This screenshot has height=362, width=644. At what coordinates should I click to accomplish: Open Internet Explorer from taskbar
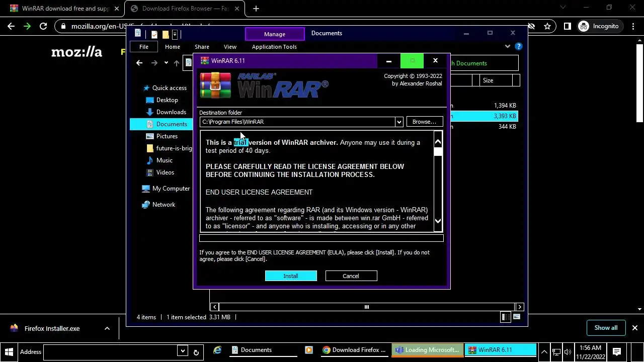click(x=217, y=350)
